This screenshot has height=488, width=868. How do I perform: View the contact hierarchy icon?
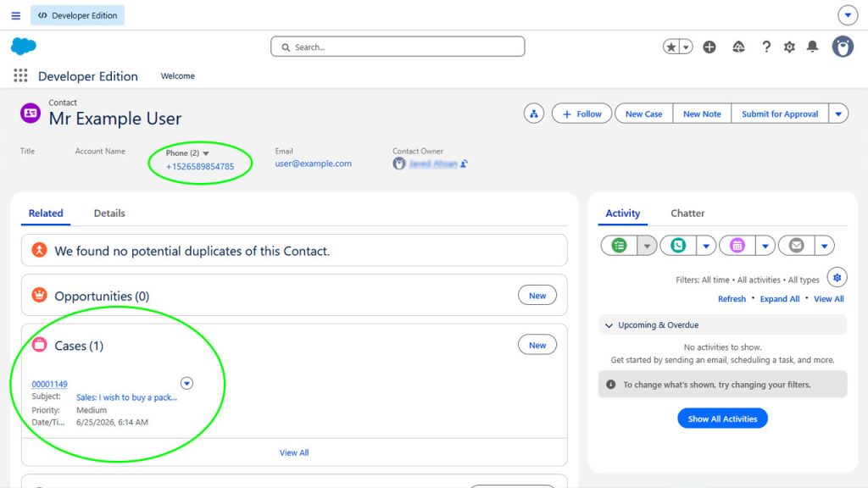tap(534, 114)
